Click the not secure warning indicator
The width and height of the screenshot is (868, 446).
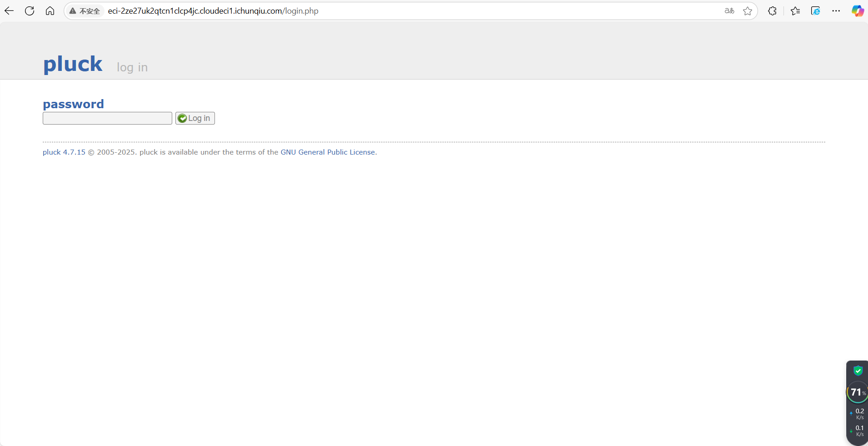click(85, 11)
